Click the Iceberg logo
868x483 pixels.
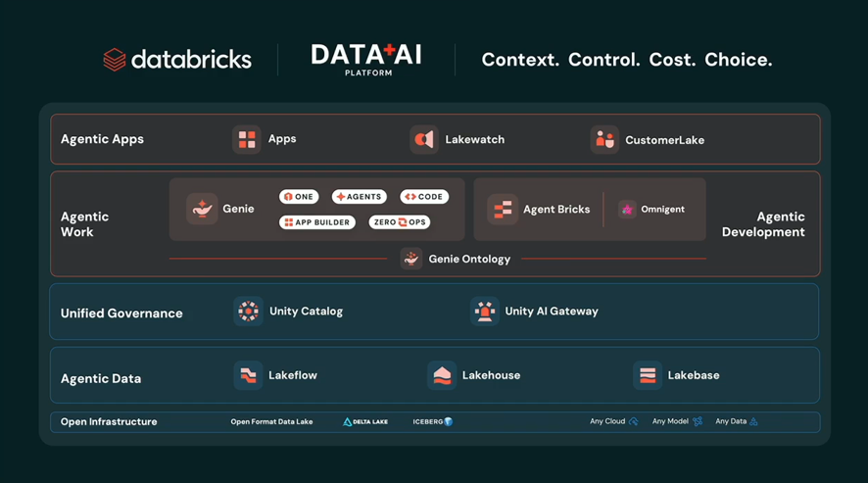(x=433, y=422)
